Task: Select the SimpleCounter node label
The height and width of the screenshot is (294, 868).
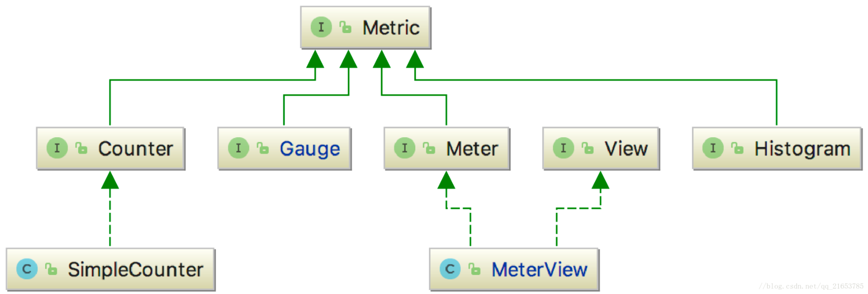Action: 135,269
